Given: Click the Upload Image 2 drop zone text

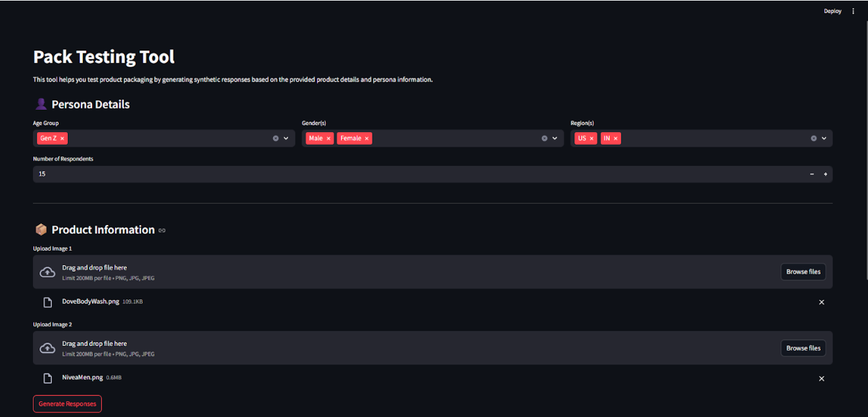Looking at the screenshot, I should 94,343.
